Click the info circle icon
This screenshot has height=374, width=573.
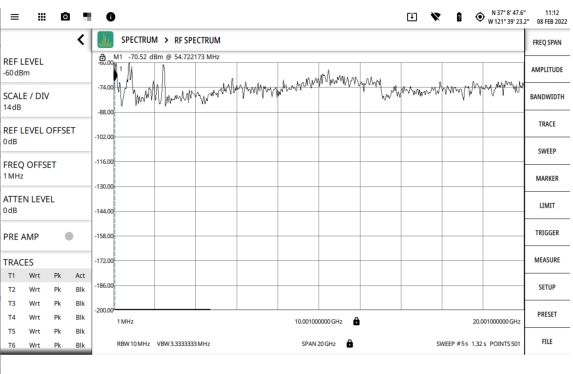tap(110, 17)
